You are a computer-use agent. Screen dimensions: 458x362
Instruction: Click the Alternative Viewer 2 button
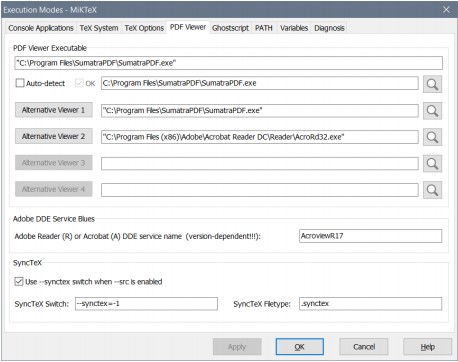[54, 136]
